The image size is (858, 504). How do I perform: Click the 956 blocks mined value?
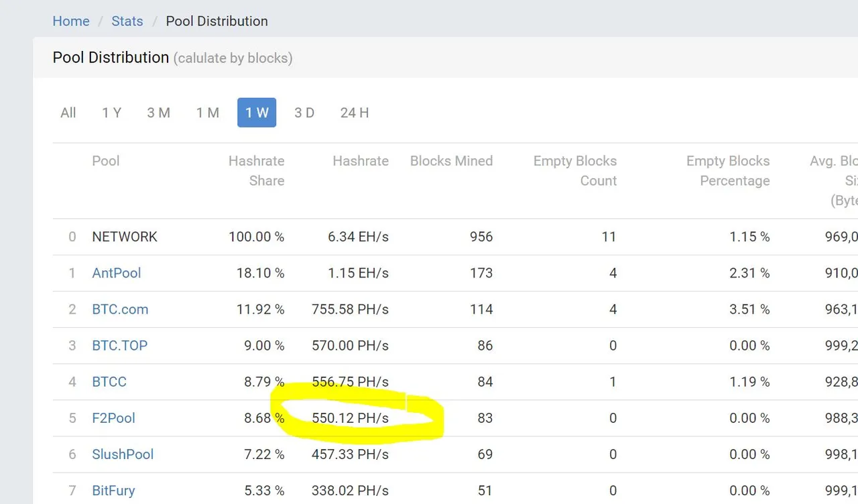[481, 237]
